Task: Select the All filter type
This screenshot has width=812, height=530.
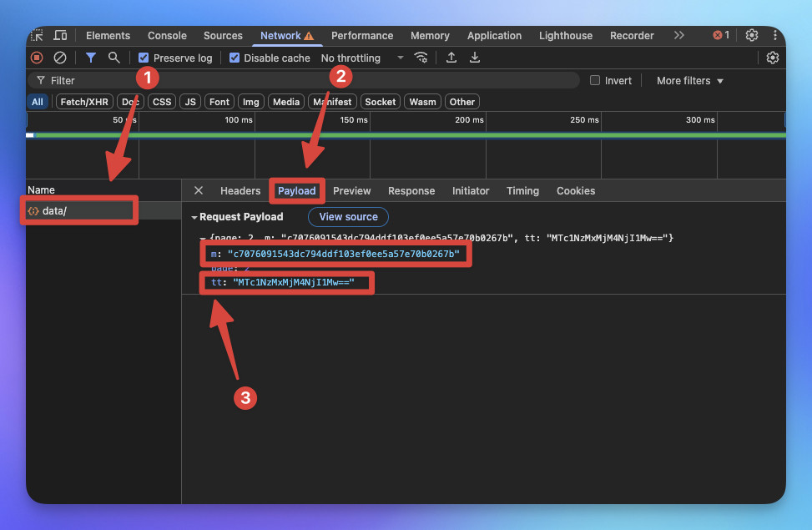Action: point(38,102)
